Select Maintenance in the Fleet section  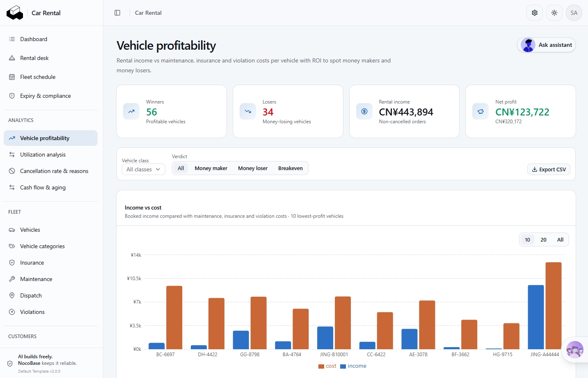[50, 279]
